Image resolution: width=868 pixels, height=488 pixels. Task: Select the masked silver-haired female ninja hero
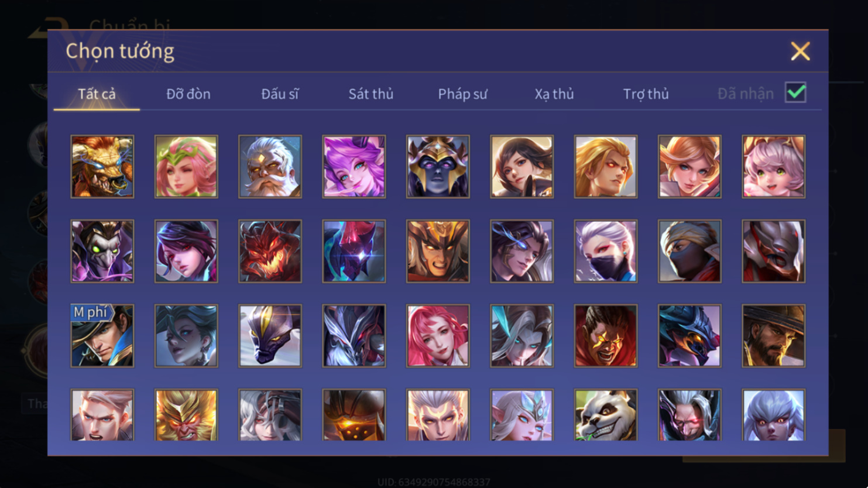605,252
